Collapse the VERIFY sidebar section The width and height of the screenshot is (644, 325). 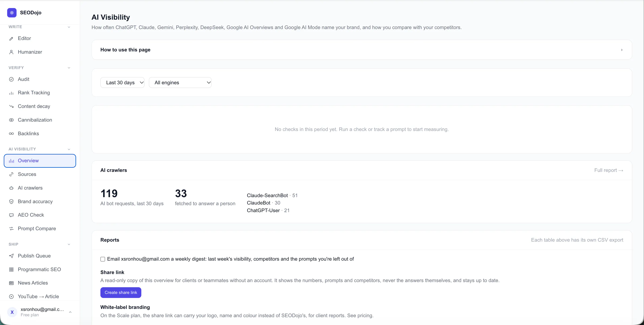coord(69,68)
